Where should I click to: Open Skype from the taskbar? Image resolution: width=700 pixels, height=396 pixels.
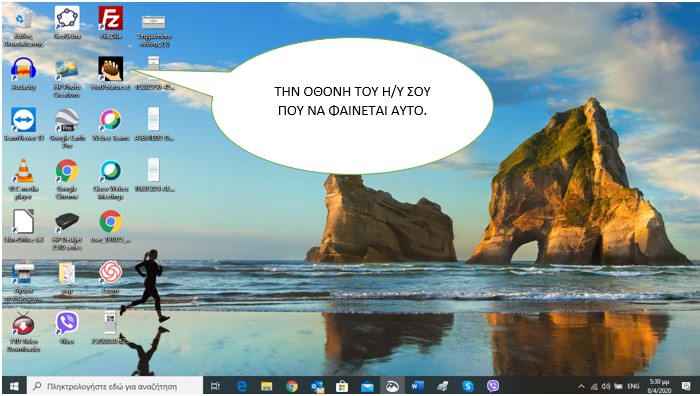467,386
